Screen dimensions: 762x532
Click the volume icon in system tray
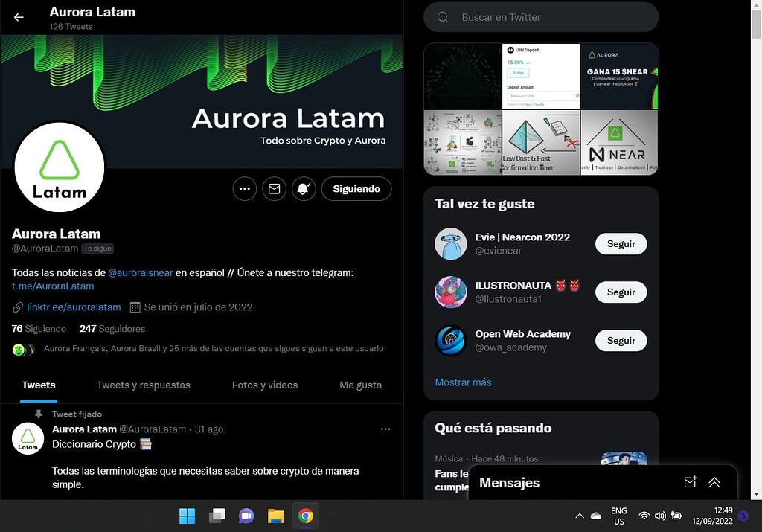click(661, 515)
